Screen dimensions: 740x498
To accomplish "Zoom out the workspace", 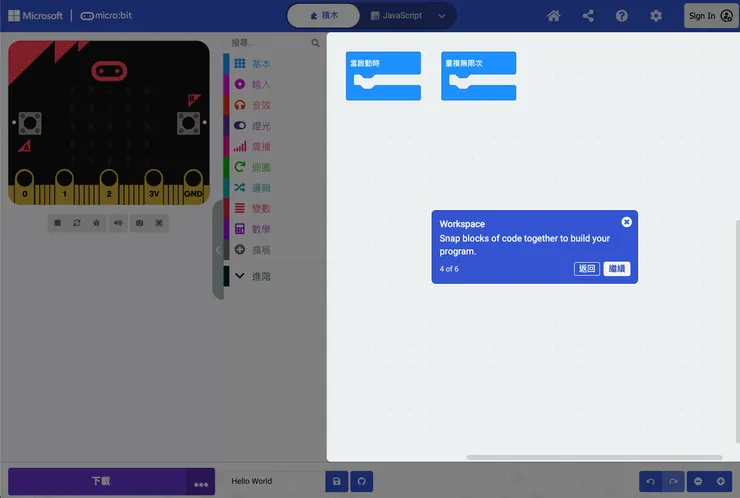I will pos(698,481).
